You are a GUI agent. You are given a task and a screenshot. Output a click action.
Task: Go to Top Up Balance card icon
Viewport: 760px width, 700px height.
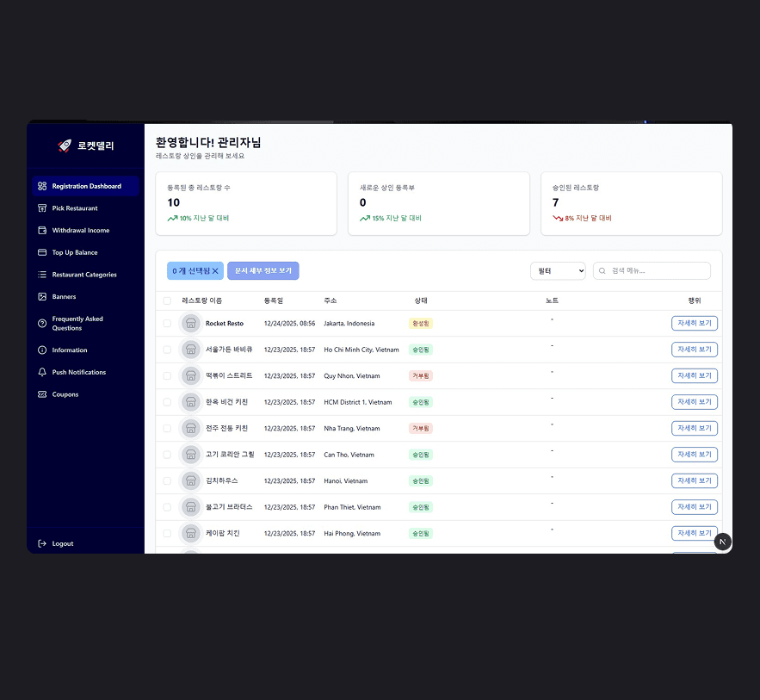(42, 252)
